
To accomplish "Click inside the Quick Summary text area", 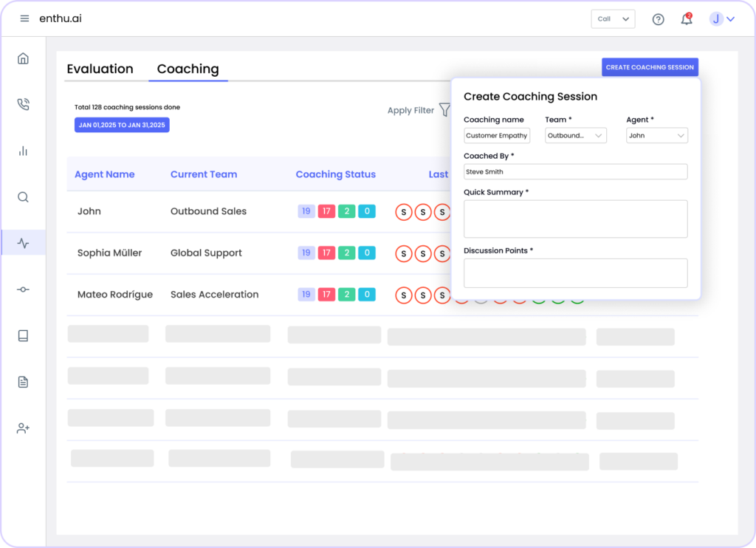I will 575,219.
